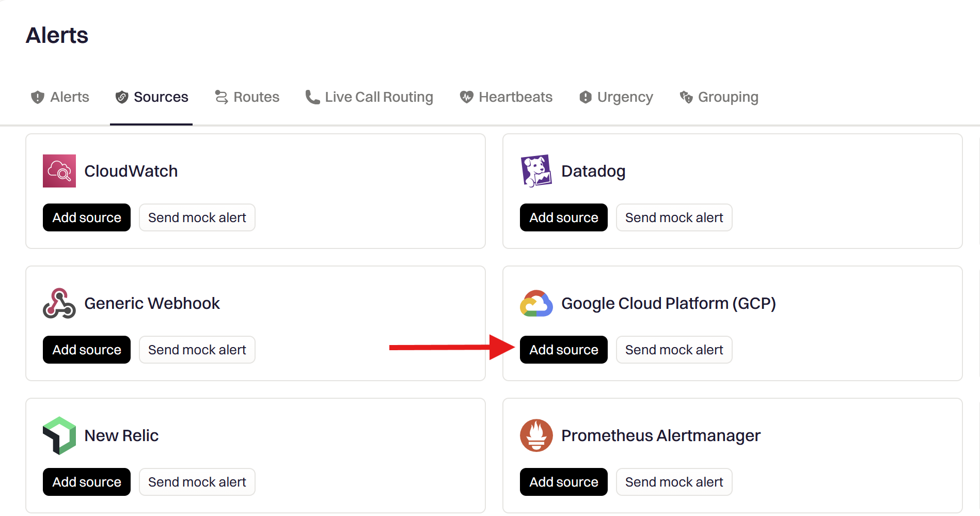Add source for New Relic

87,482
